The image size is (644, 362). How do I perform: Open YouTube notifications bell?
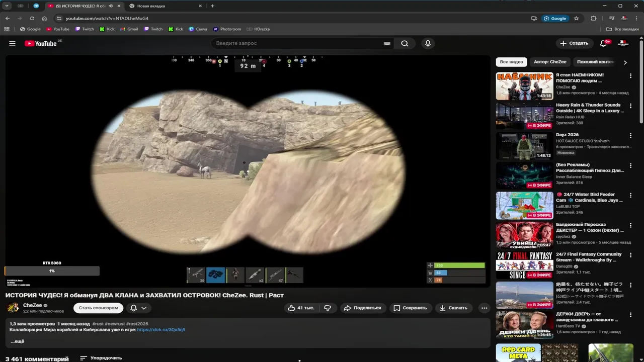pyautogui.click(x=604, y=43)
